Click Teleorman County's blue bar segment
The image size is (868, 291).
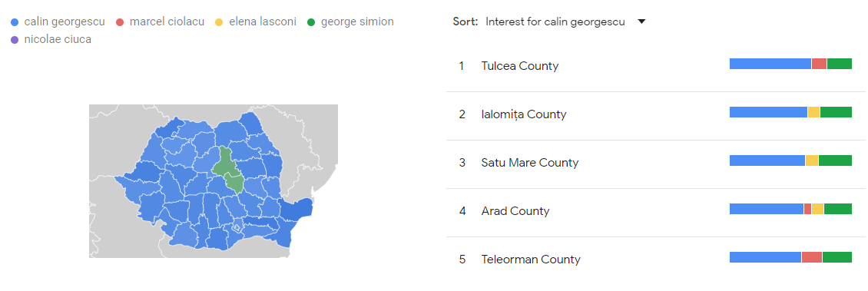765,257
